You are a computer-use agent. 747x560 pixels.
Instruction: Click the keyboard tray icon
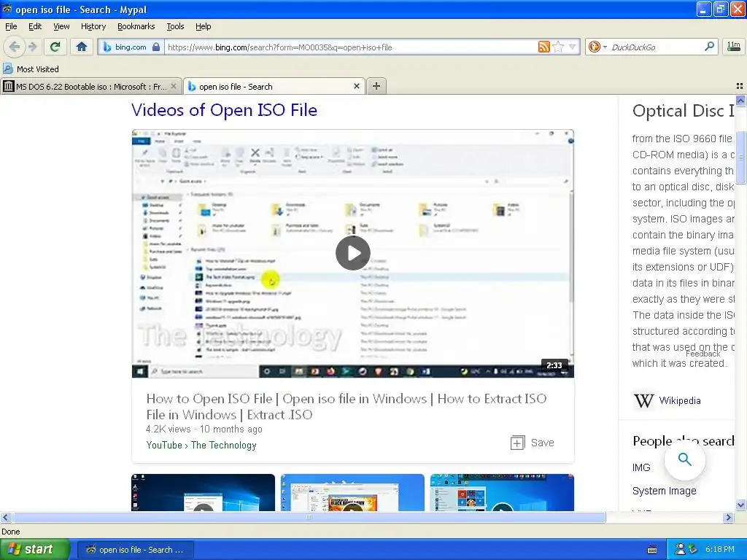pos(652,550)
